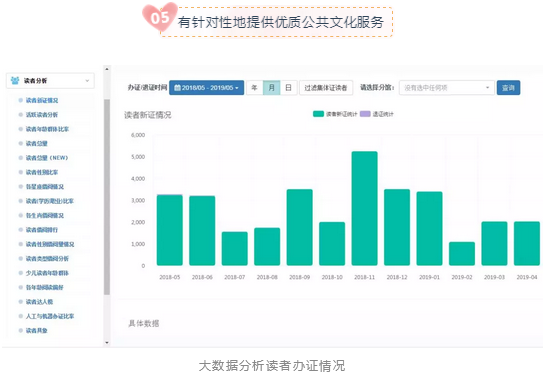This screenshot has height=373, width=543.
Task: Switch time granularity to 年
Action: tap(255, 88)
